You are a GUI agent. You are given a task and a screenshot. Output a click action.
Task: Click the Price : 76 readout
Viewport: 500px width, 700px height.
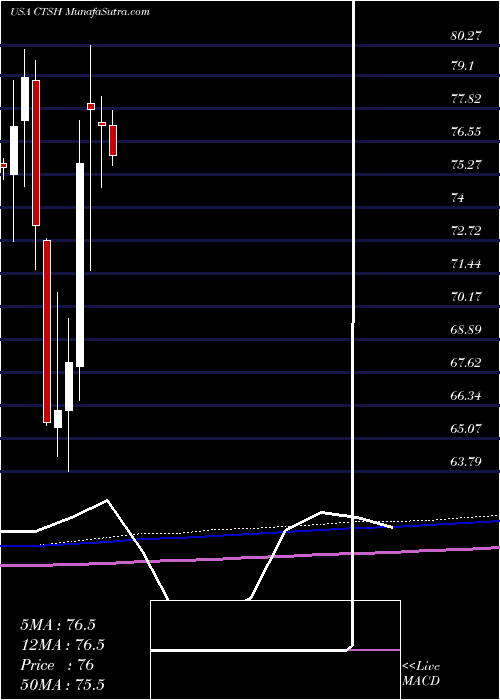click(57, 665)
